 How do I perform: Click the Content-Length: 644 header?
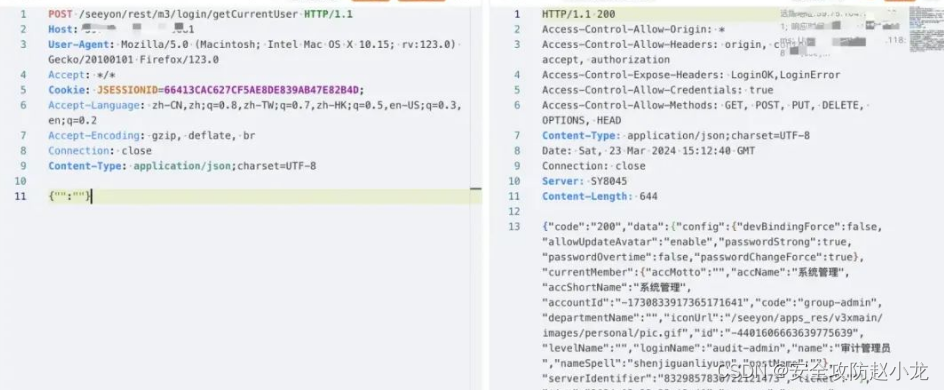tap(600, 196)
